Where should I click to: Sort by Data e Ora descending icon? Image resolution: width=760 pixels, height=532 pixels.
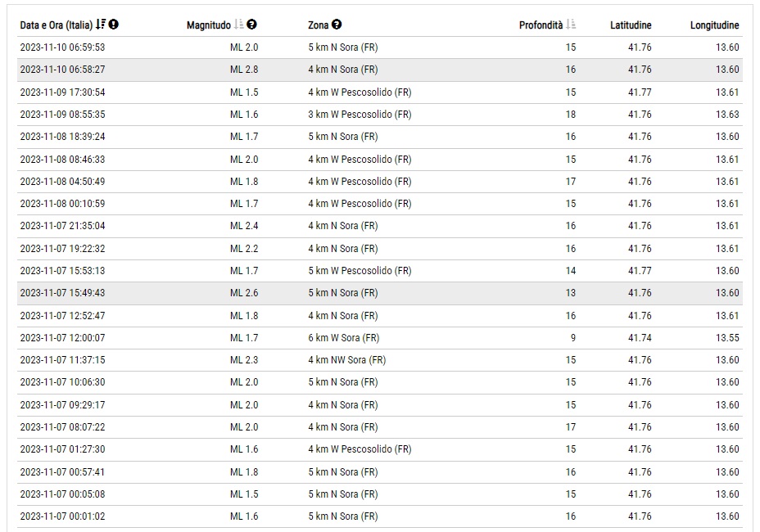101,25
